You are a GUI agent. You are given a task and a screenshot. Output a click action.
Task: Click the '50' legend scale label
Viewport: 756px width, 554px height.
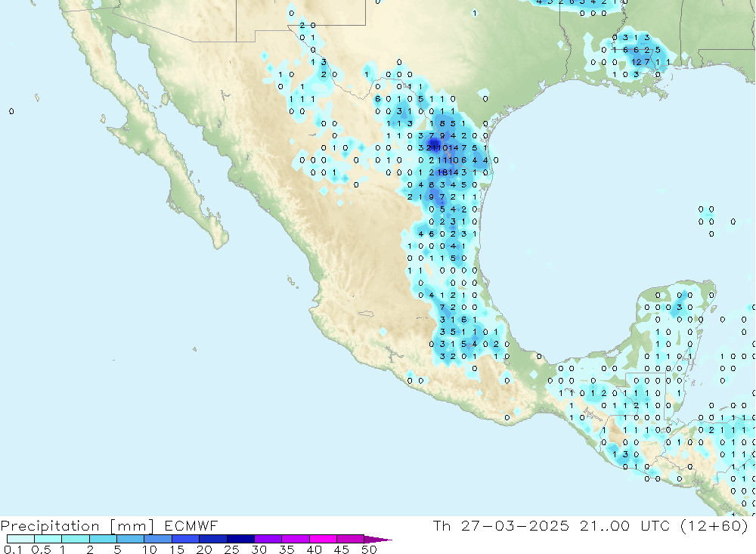[x=369, y=549]
